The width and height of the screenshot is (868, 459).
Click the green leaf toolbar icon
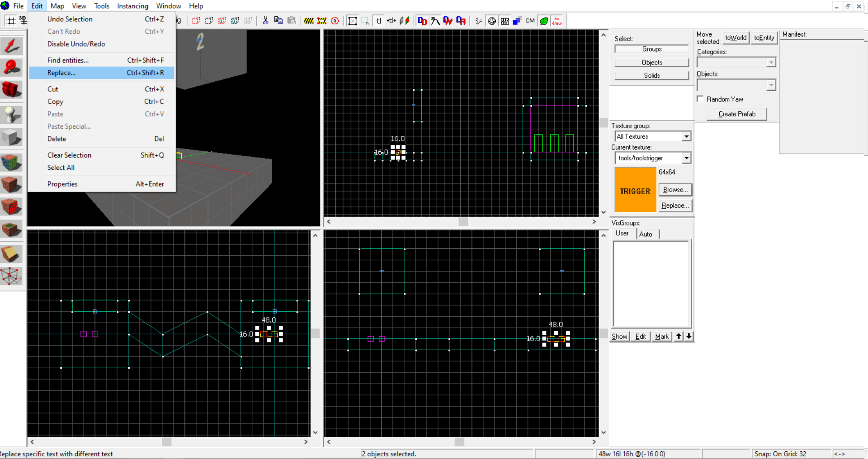[544, 21]
